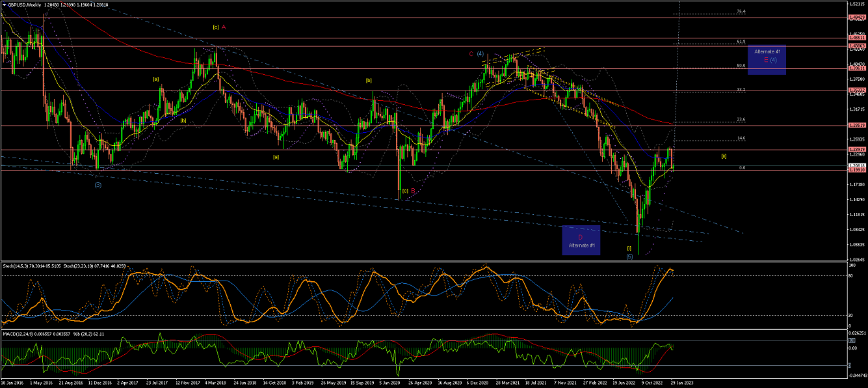This screenshot has width=868, height=388.
Task: Select the blue 'D Alternate #1' box
Action: pyautogui.click(x=581, y=240)
